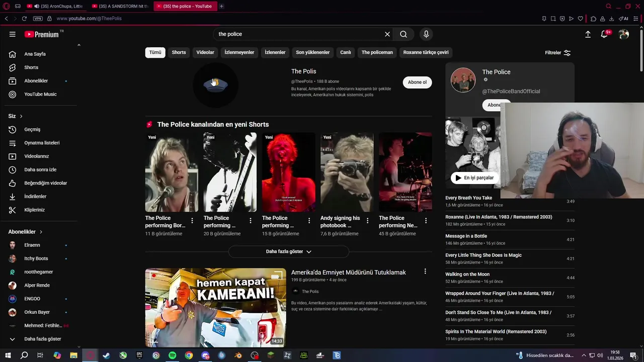The width and height of the screenshot is (644, 362).
Task: Open the YouTube guide hamburger menu
Action: coord(12,34)
